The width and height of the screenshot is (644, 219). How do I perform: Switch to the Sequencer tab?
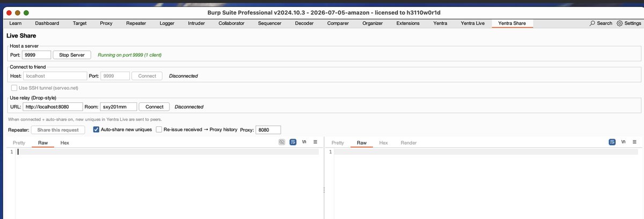(269, 23)
